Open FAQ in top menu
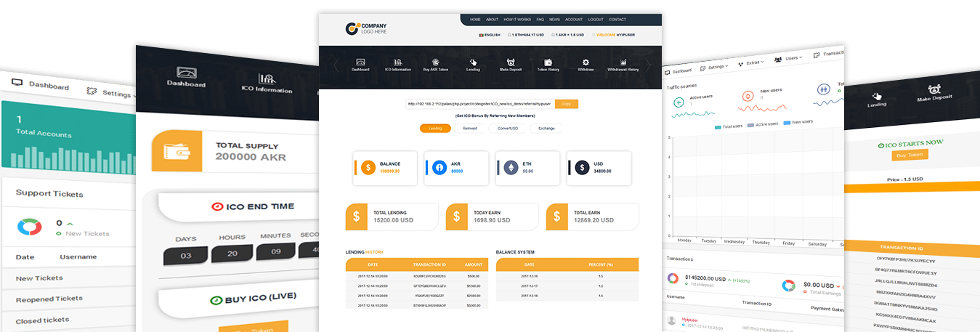Viewport: 980px width, 332px height. [x=540, y=20]
